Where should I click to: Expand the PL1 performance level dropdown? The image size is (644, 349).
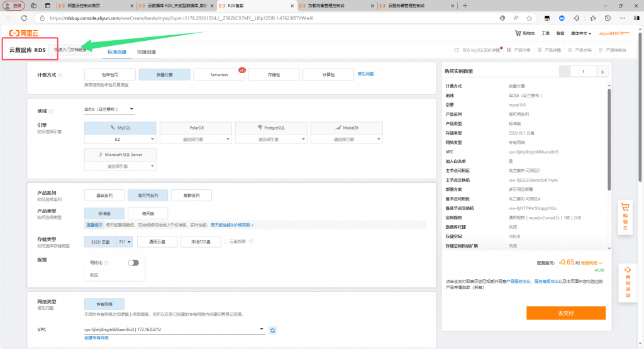[125, 241]
